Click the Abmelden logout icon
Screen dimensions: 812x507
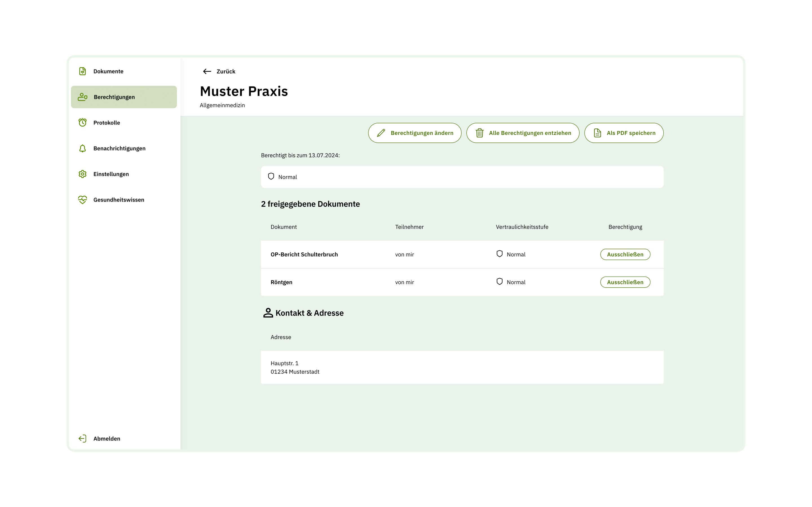click(82, 439)
